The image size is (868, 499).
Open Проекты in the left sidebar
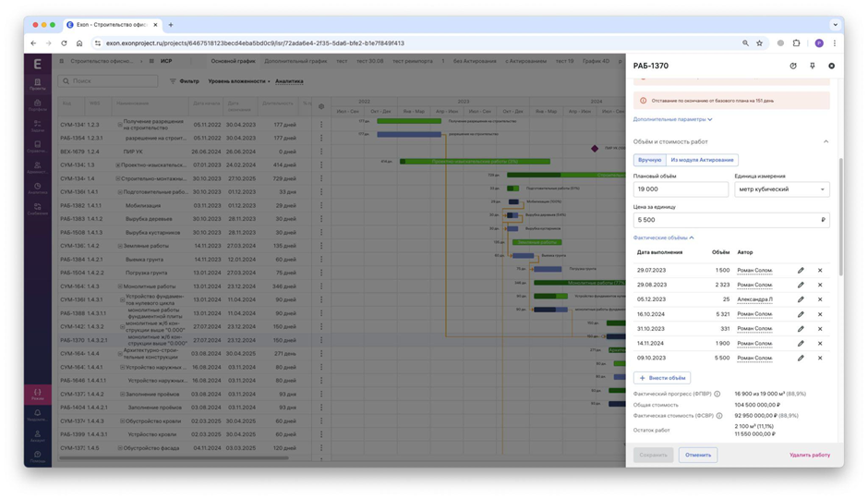tap(38, 84)
